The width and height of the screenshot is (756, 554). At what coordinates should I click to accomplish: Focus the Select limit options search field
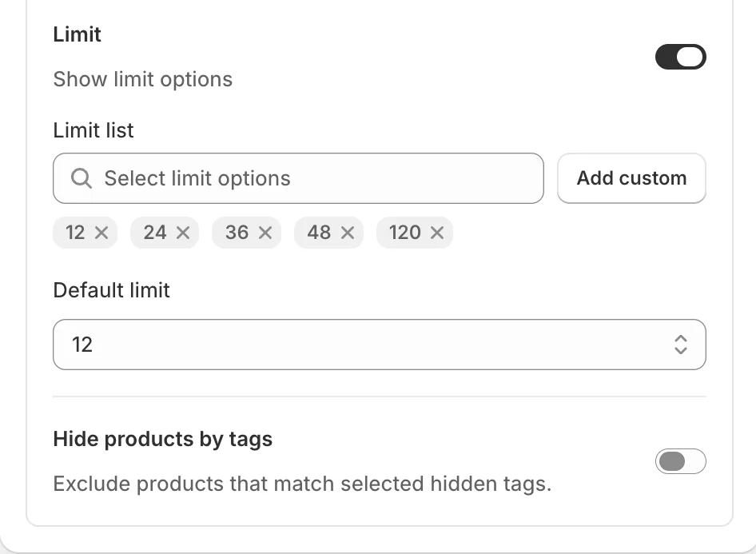pyautogui.click(x=298, y=178)
